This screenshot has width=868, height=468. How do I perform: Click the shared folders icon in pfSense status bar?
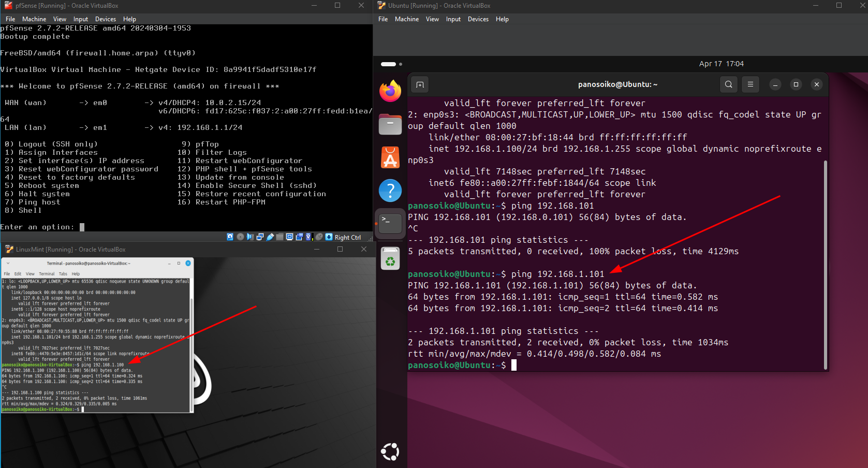pos(279,237)
